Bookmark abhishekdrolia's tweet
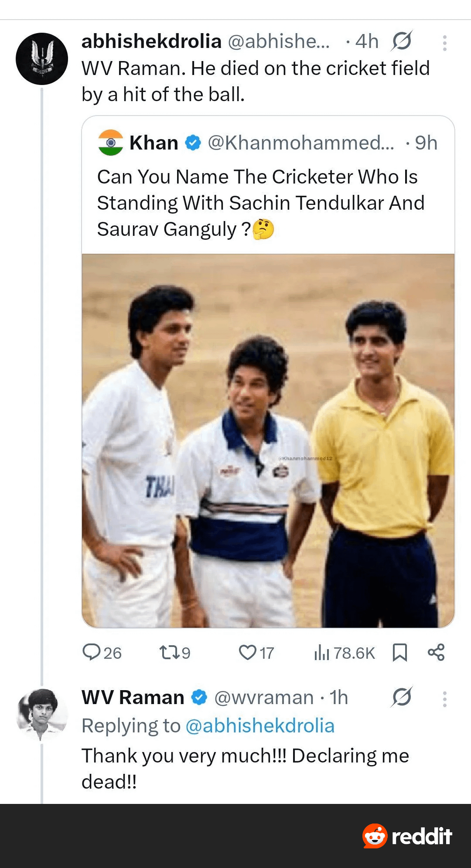This screenshot has width=471, height=868. (x=400, y=653)
